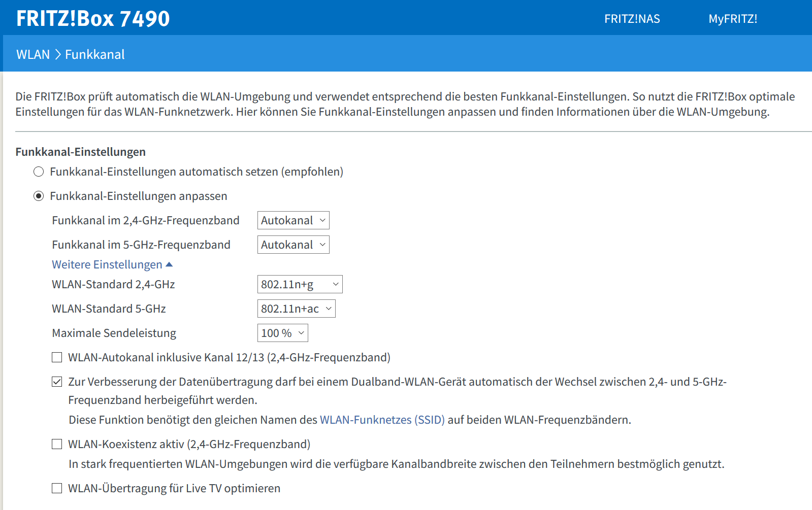This screenshot has width=812, height=510.
Task: Collapse Weitere Einstellungen section
Action: pyautogui.click(x=112, y=264)
